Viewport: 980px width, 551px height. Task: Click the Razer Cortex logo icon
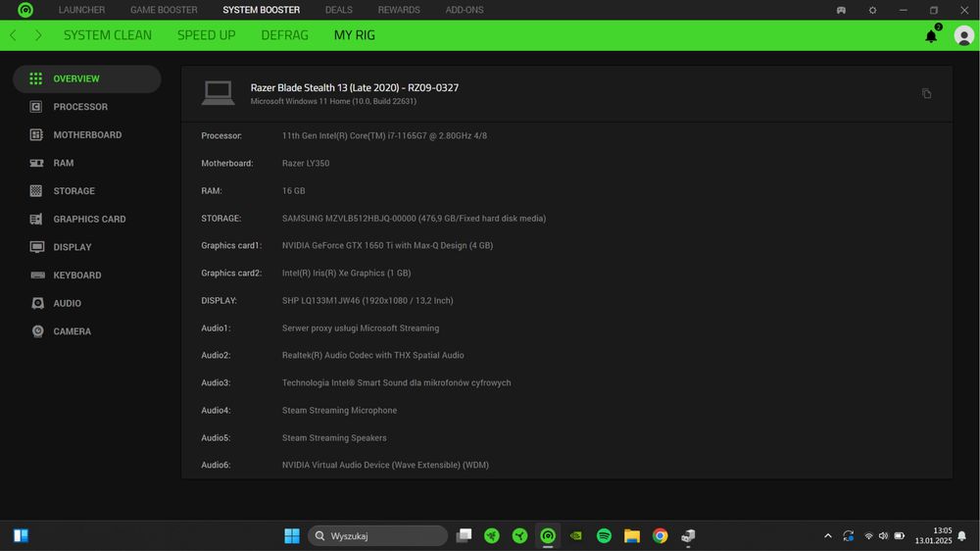click(x=25, y=10)
